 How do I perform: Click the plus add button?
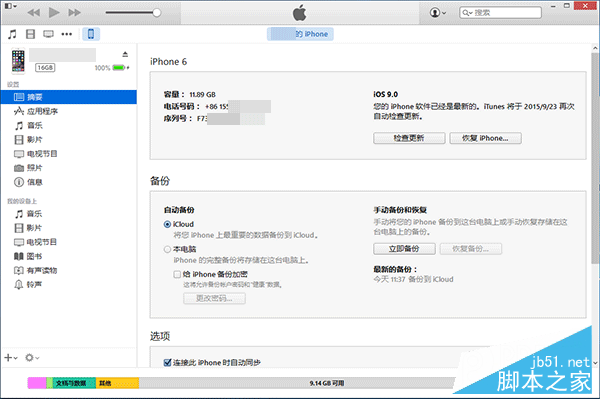(x=10, y=358)
